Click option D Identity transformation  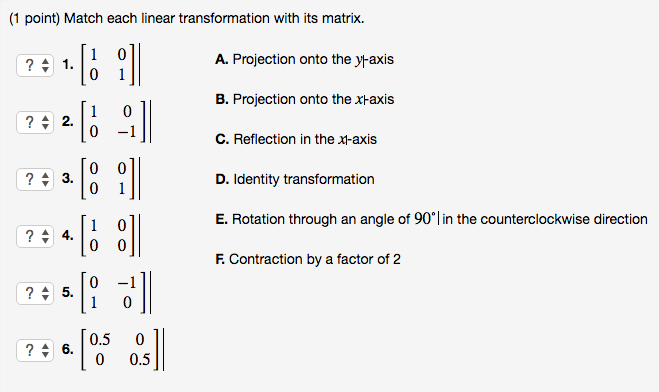coord(295,179)
